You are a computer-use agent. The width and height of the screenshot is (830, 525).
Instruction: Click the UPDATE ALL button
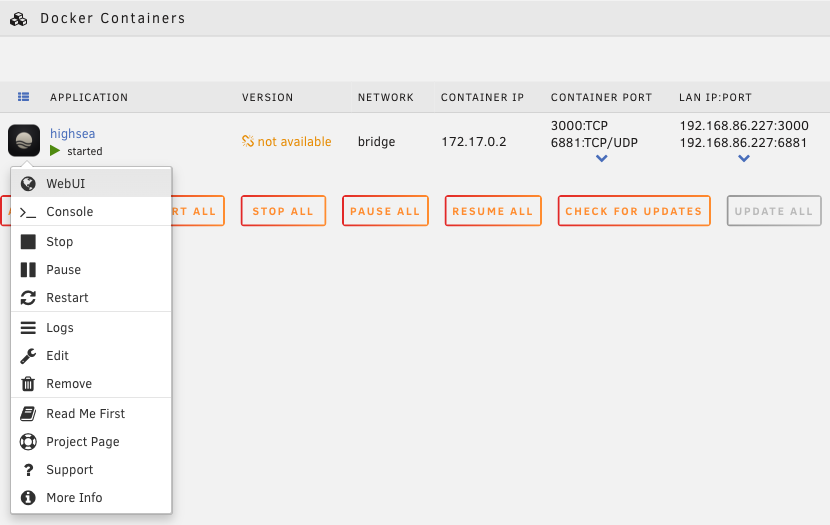coord(774,211)
